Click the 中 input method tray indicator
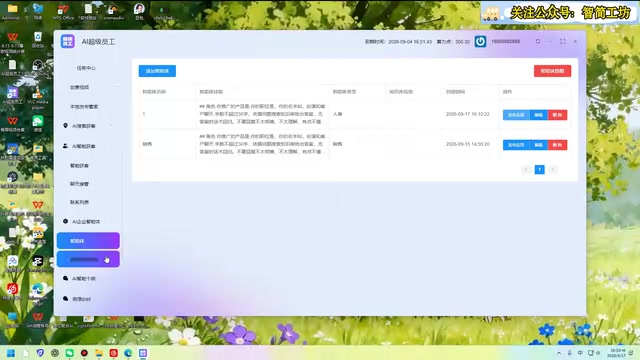The height and width of the screenshot is (360, 640). tap(580, 353)
